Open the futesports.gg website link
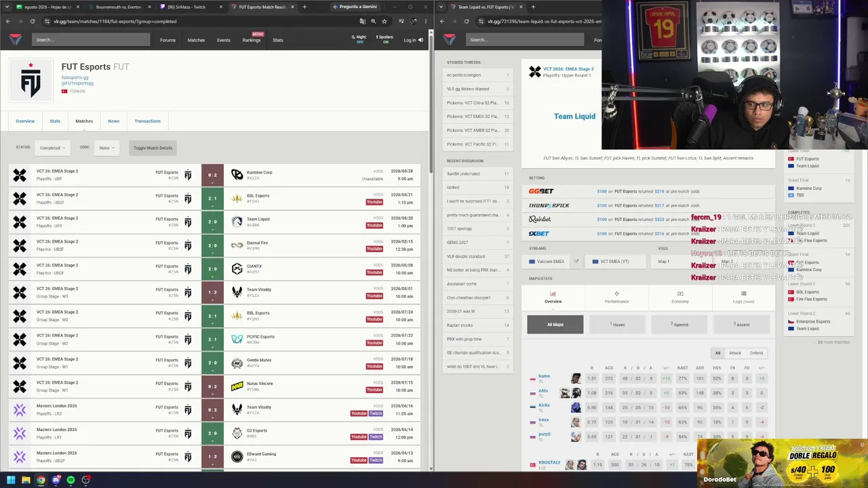This screenshot has width=868, height=488. coord(75,78)
